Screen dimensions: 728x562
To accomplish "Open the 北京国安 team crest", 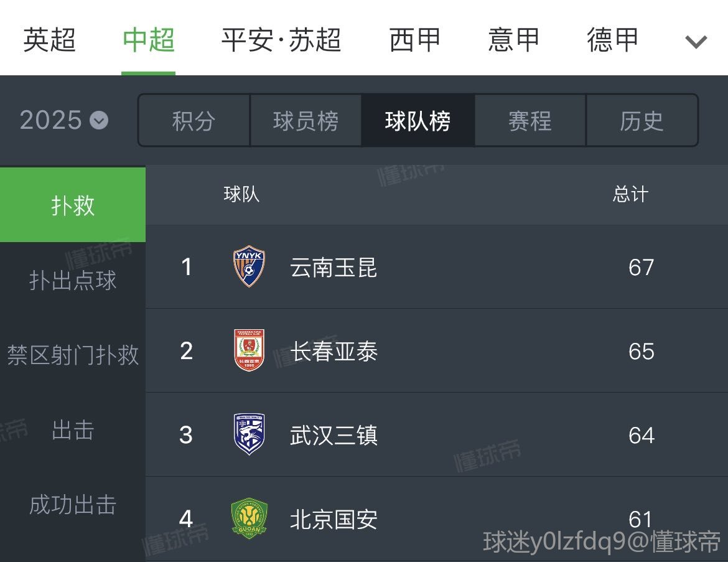I will tap(249, 518).
